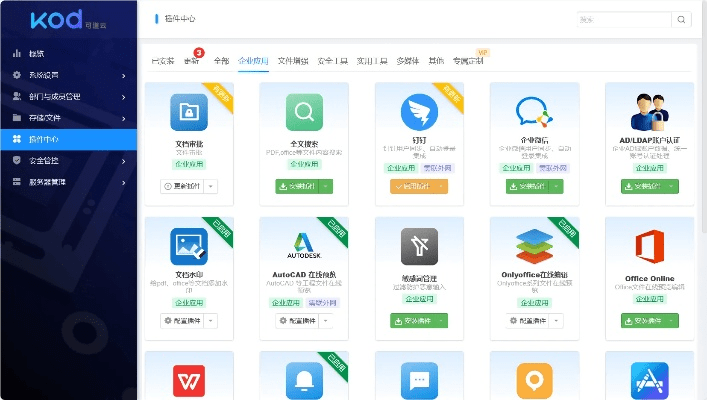Click 配置插件 on the 文档水印 card
The height and width of the screenshot is (400, 707).
[x=182, y=321]
